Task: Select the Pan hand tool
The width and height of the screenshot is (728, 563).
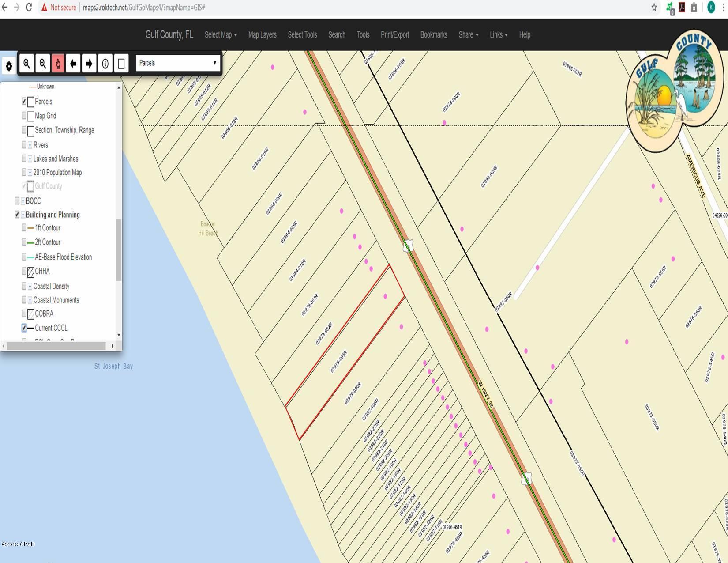Action: 58,64
